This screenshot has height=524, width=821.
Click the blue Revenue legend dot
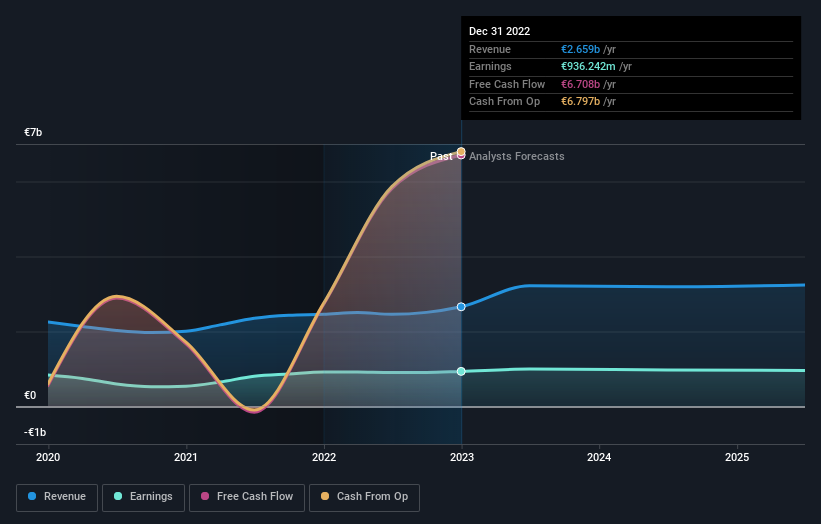32,496
